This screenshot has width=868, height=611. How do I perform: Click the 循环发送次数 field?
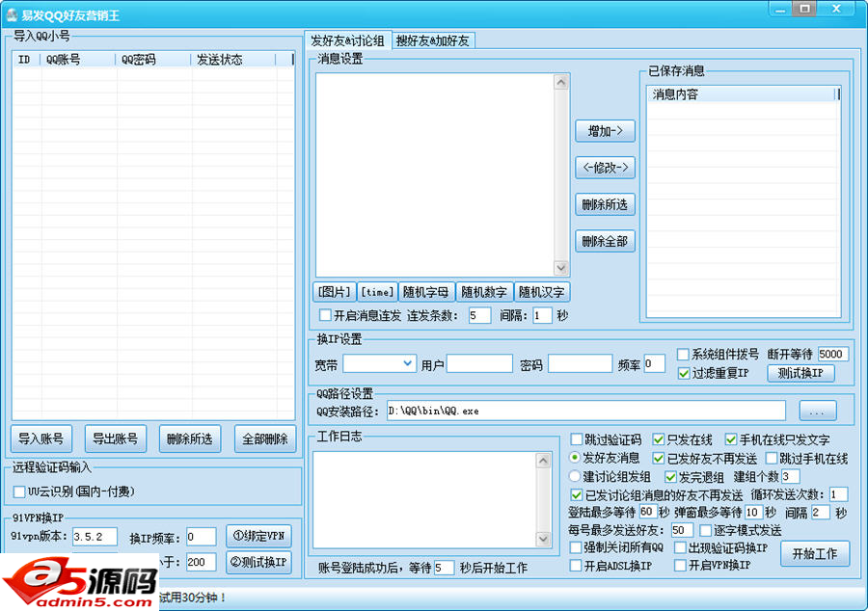pyautogui.click(x=839, y=494)
